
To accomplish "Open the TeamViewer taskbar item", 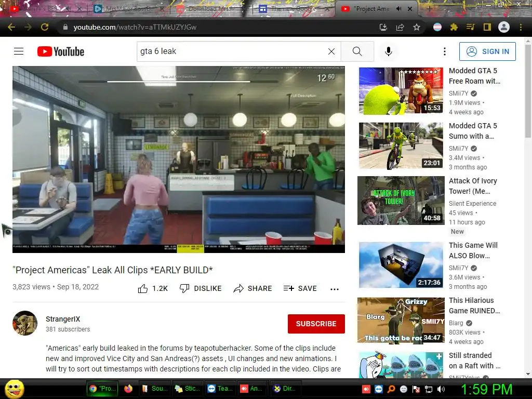I will coord(220,389).
